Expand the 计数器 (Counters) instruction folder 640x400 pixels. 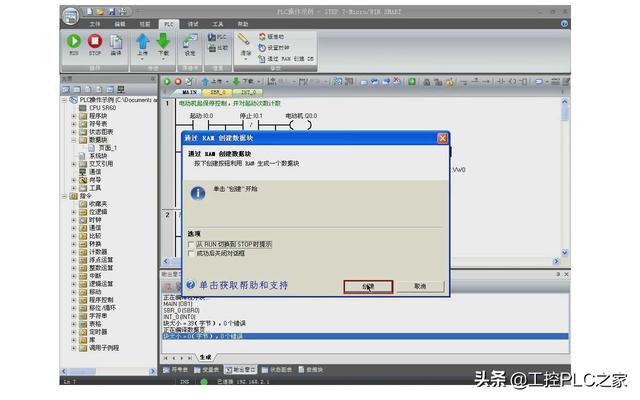coord(74,252)
